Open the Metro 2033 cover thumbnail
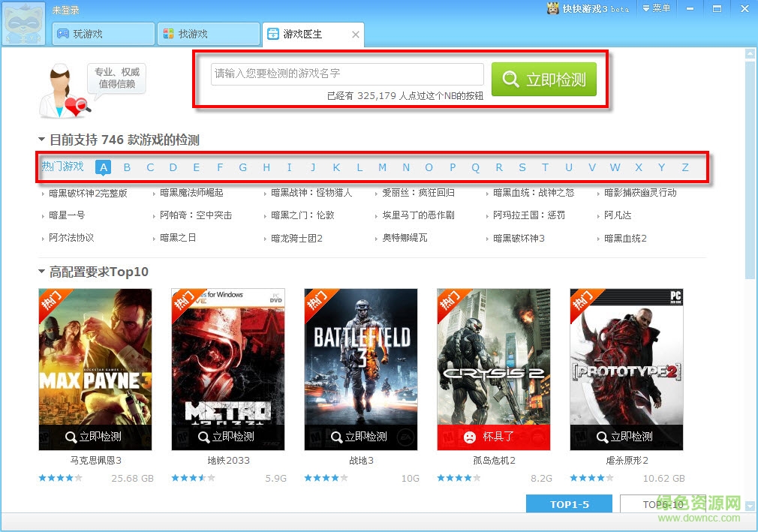The width and height of the screenshot is (758, 532). (228, 360)
